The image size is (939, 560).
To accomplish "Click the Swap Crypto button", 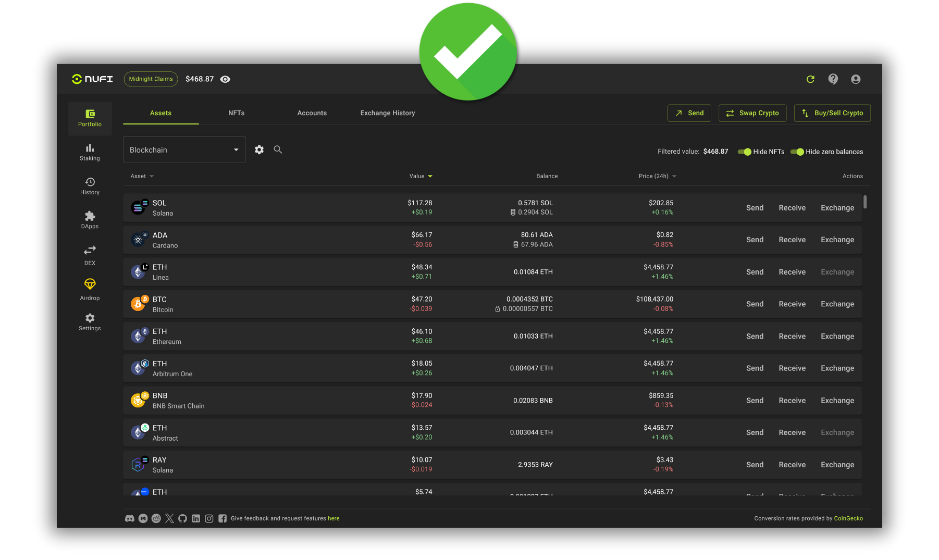I will (x=752, y=113).
